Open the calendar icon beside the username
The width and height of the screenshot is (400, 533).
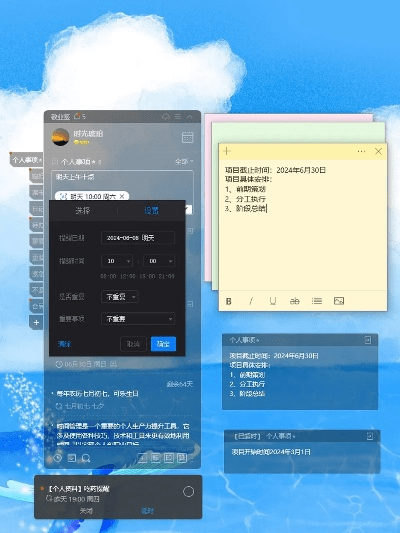(188, 137)
